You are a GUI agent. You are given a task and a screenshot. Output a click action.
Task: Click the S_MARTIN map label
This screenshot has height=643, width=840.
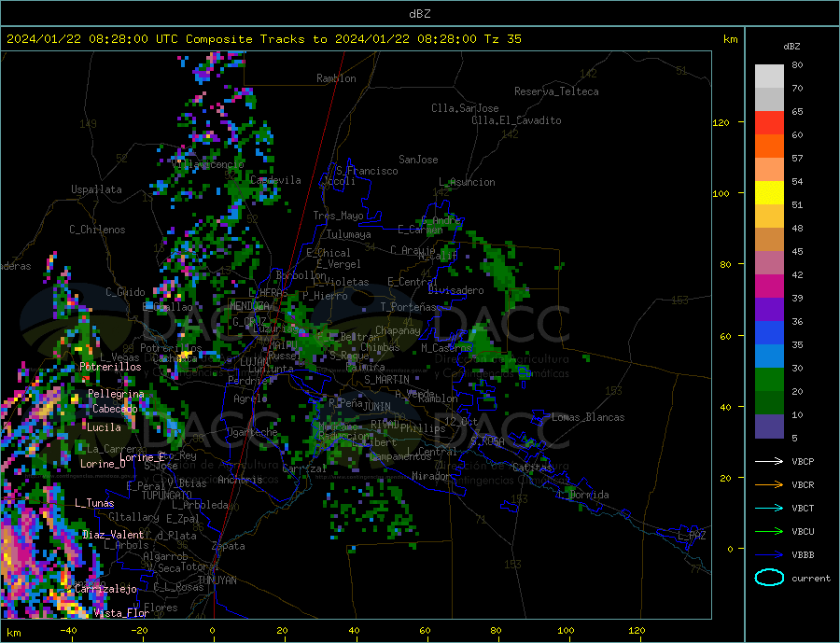click(386, 380)
